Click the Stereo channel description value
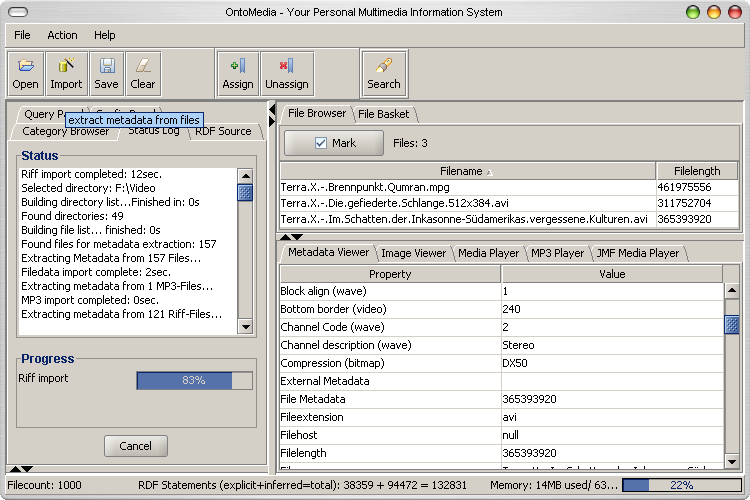 (518, 345)
